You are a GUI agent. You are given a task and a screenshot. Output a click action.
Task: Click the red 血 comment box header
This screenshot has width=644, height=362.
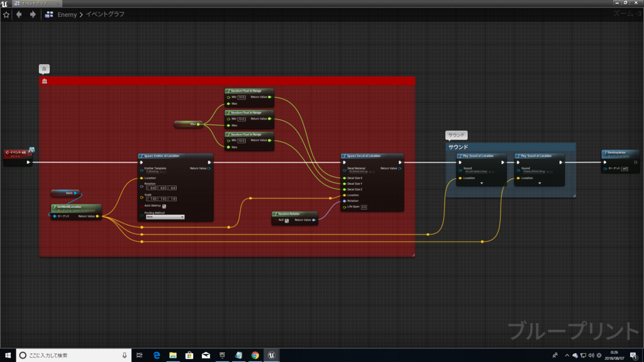[x=227, y=81]
